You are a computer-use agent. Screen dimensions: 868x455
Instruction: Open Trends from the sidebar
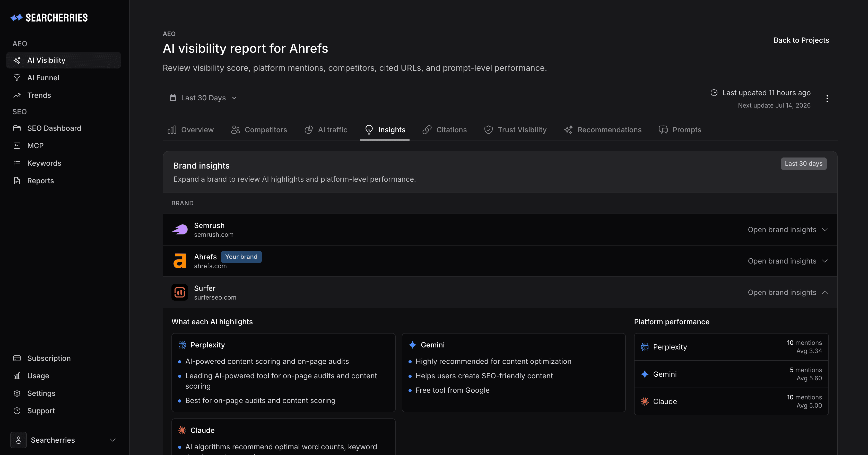click(63, 95)
